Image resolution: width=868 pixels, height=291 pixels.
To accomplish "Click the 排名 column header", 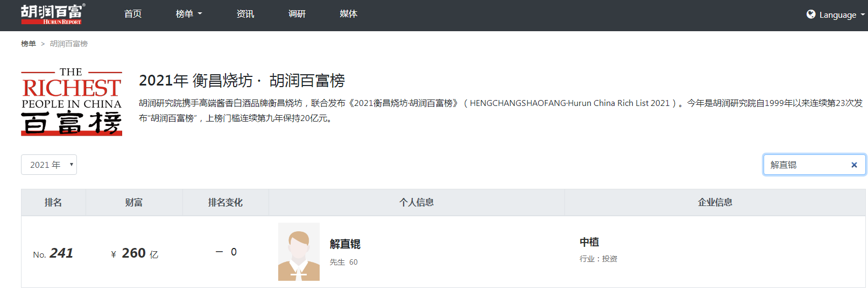I will click(x=53, y=202).
